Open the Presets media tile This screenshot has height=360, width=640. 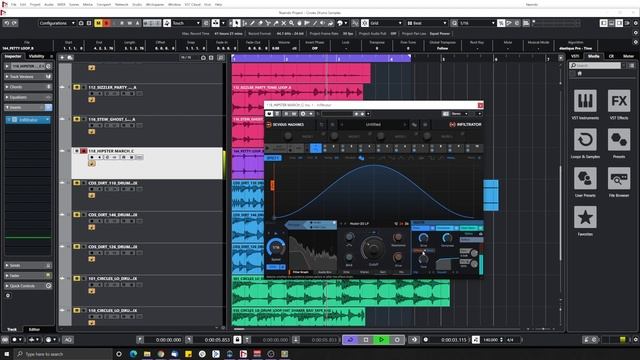[619, 140]
